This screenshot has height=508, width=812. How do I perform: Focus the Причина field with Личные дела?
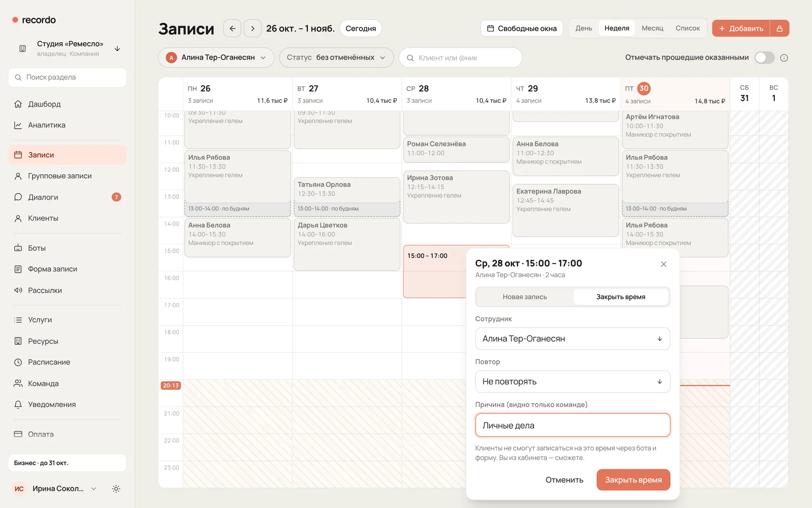(x=573, y=425)
